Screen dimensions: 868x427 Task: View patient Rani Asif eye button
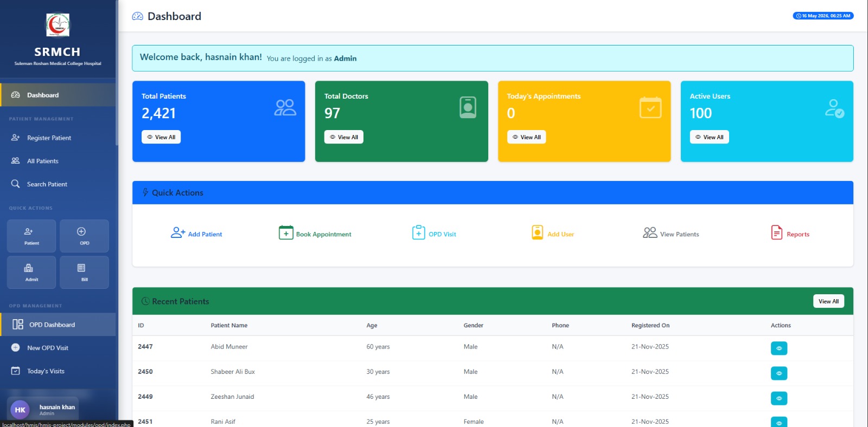click(x=779, y=422)
